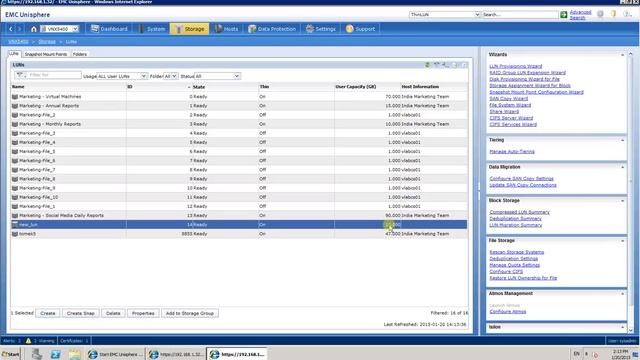Screen dimensions: 640x360
Task: Open the Dashboard menu
Action: coord(109,29)
